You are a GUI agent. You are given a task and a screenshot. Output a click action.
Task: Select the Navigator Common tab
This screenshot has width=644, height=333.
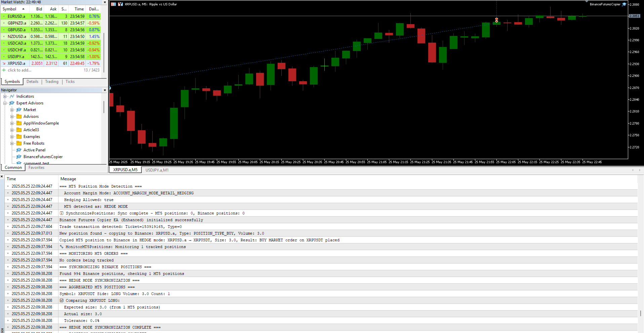(13, 168)
